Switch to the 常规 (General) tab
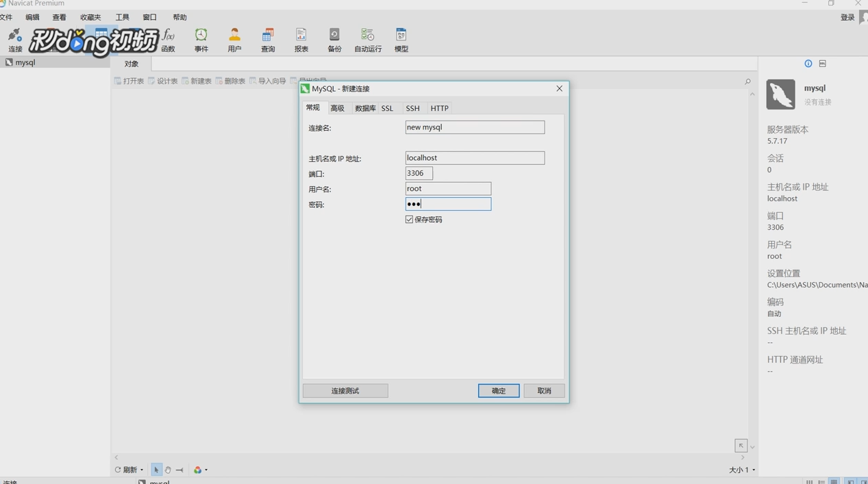868x484 pixels. tap(313, 108)
